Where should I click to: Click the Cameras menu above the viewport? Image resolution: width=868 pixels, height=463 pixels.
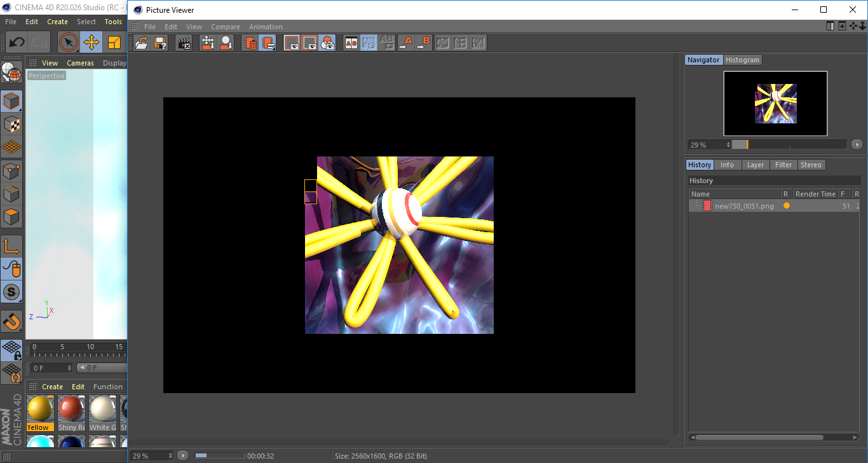[80, 62]
